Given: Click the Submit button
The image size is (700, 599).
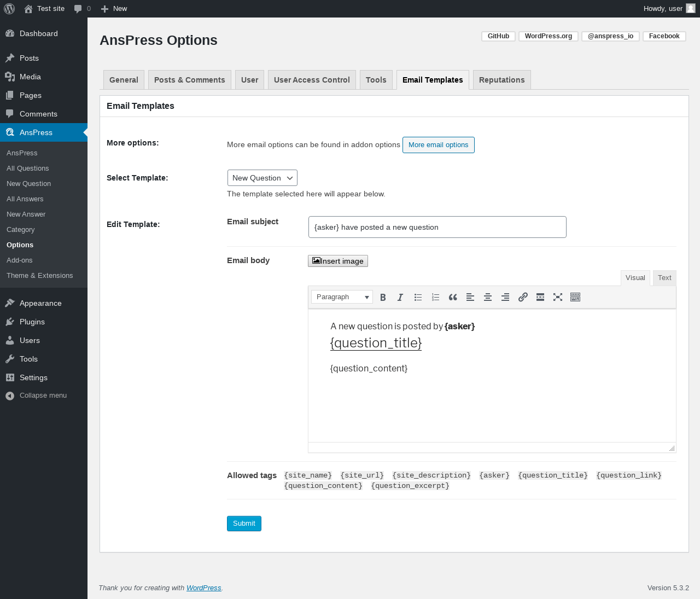Looking at the screenshot, I should click(244, 524).
